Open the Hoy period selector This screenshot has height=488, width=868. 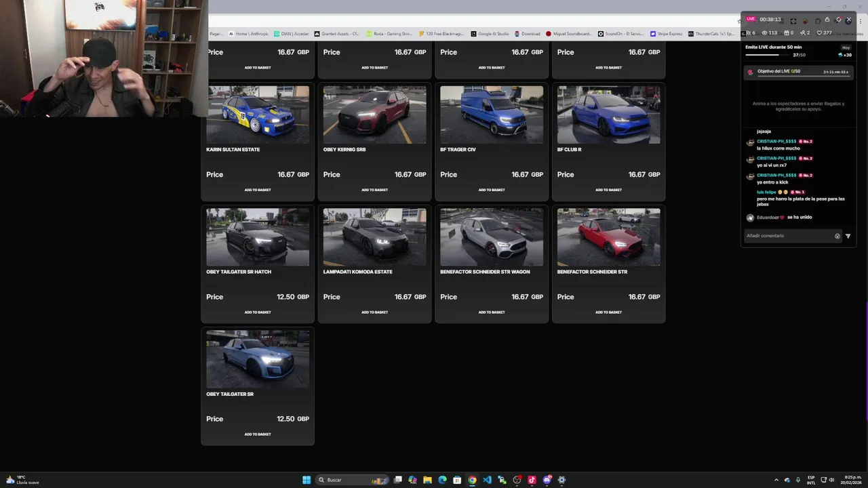click(846, 47)
